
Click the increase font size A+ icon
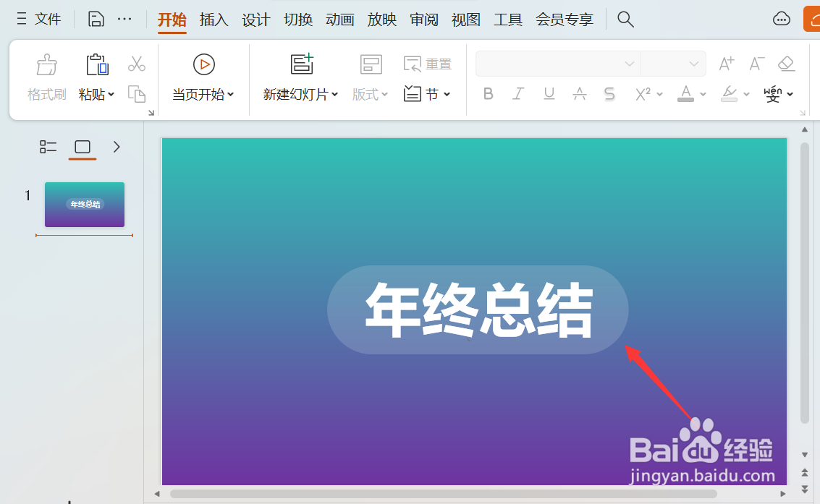(x=726, y=64)
